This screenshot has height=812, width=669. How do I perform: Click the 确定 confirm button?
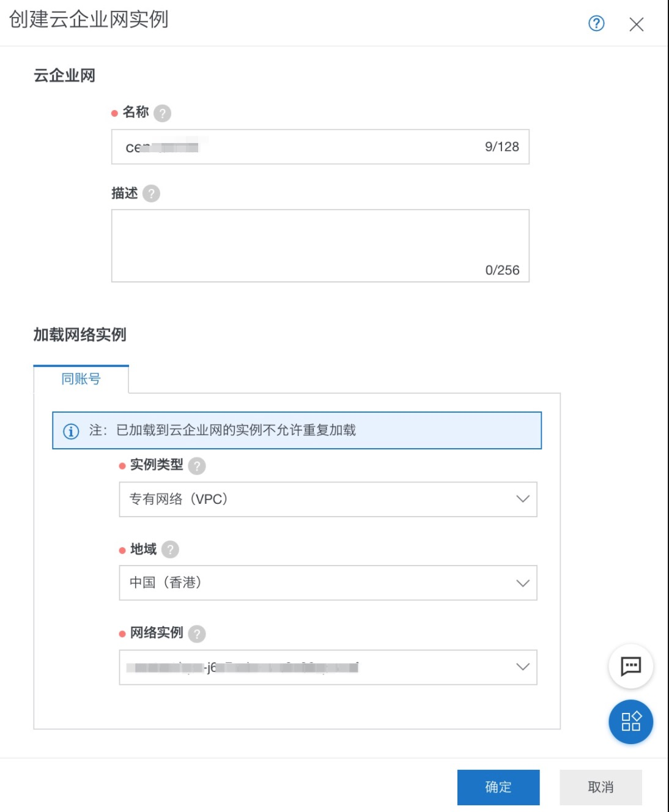coord(498,787)
